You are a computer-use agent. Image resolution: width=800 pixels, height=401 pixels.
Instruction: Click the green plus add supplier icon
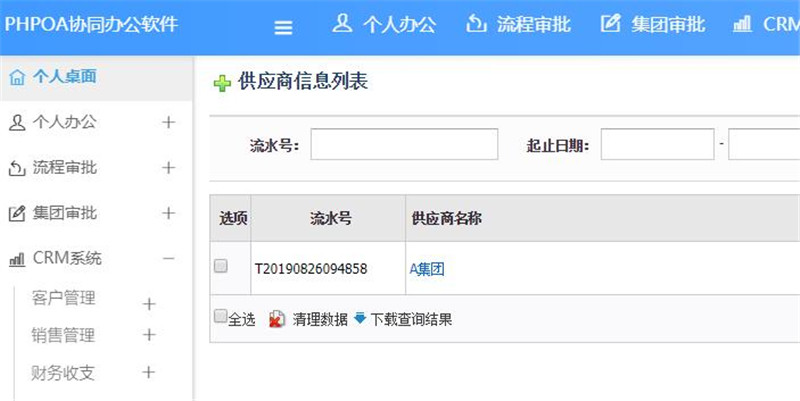[x=222, y=83]
